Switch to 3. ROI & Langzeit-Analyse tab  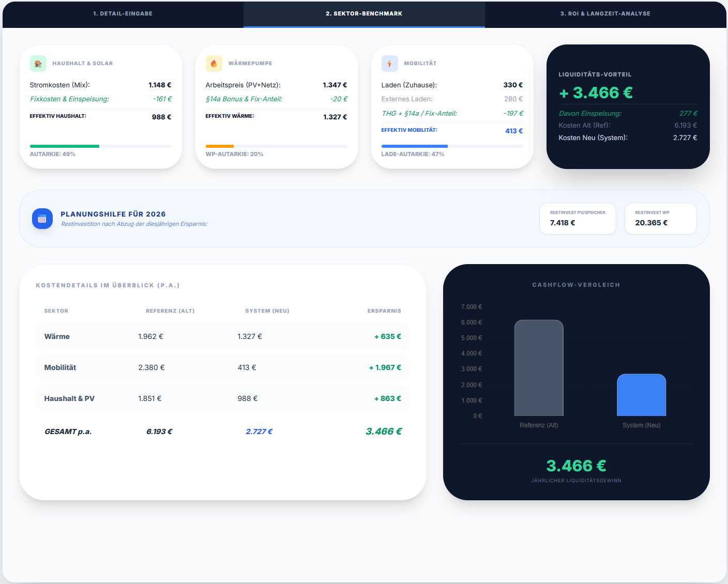coord(605,14)
